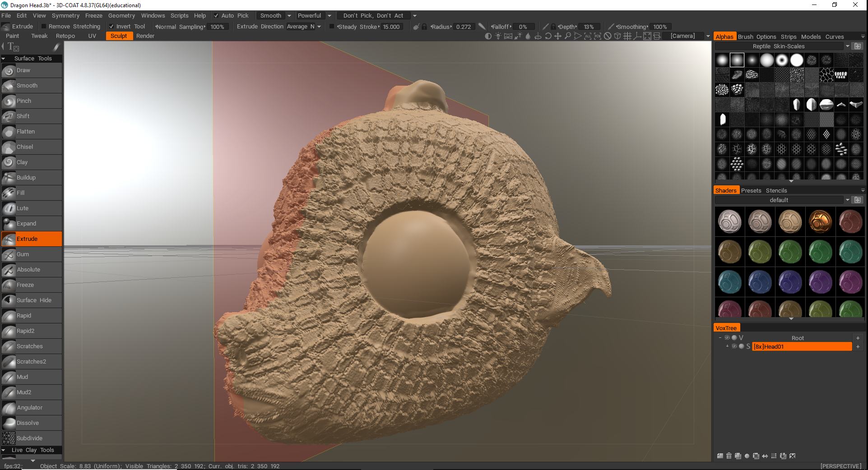Collapse the Live Clay Tools section
This screenshot has width=868, height=470.
(4, 450)
